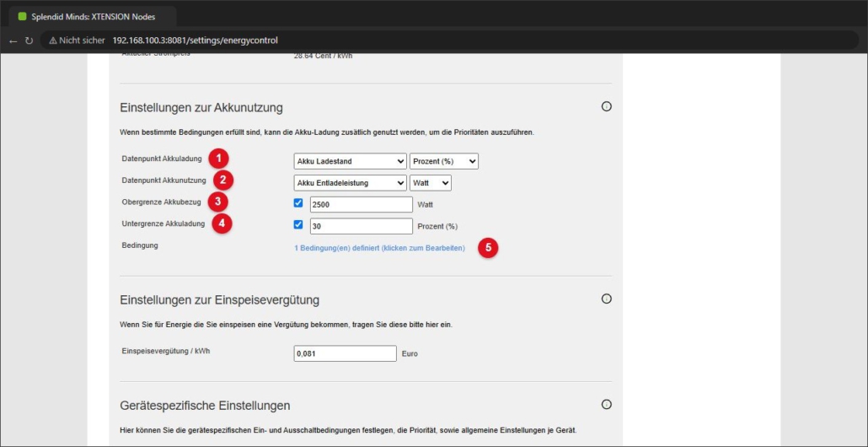Click the 'Euro' unit text
868x447 pixels.
[410, 353]
